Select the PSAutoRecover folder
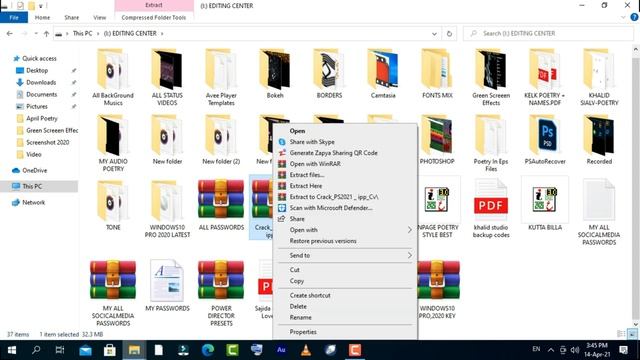The height and width of the screenshot is (360, 640). tap(545, 140)
